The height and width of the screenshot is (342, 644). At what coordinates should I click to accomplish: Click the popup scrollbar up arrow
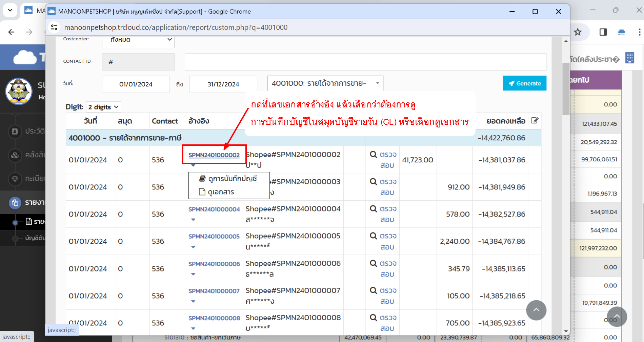566,41
